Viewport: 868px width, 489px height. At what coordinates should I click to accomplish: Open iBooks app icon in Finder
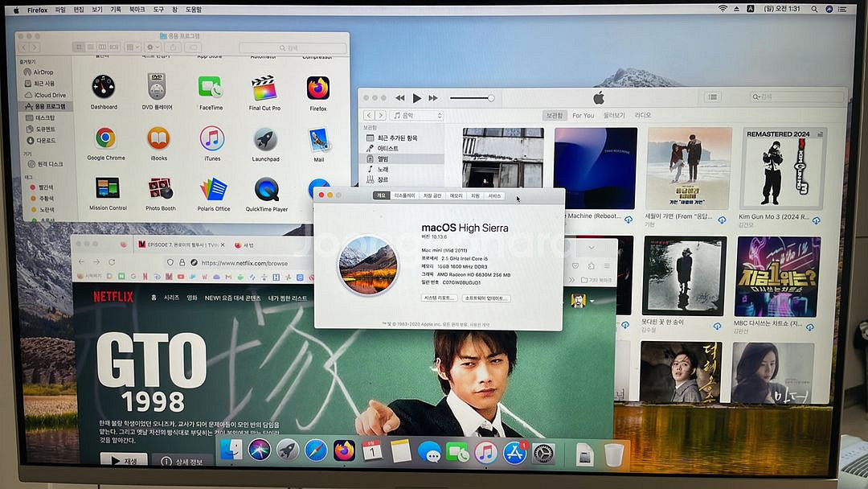click(x=158, y=138)
